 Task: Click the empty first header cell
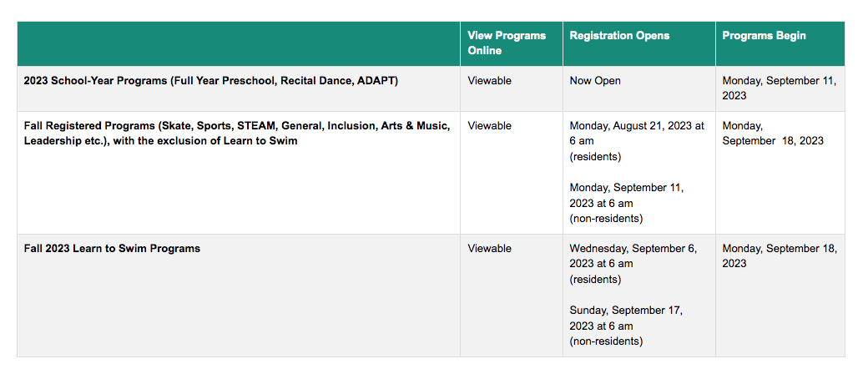(x=239, y=43)
